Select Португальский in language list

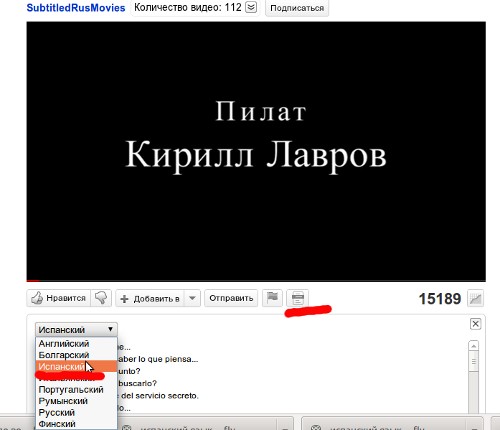click(x=76, y=389)
